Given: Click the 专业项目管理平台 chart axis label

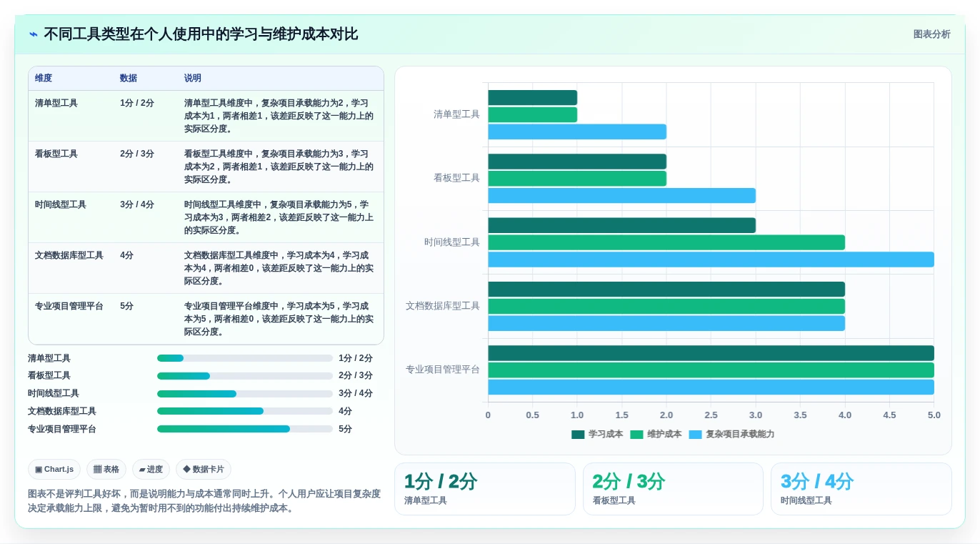Looking at the screenshot, I should (x=443, y=370).
